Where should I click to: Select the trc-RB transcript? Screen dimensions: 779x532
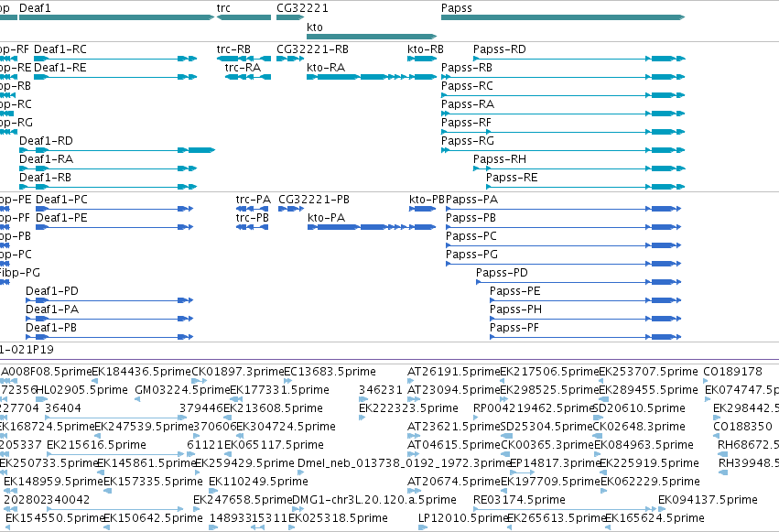[x=243, y=59]
